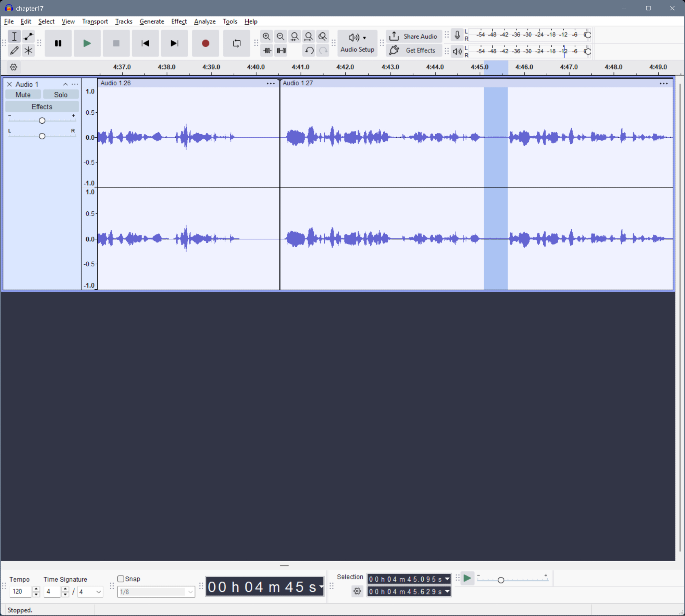Zoom to fit selection to width
Image resolution: width=685 pixels, height=616 pixels.
(294, 36)
